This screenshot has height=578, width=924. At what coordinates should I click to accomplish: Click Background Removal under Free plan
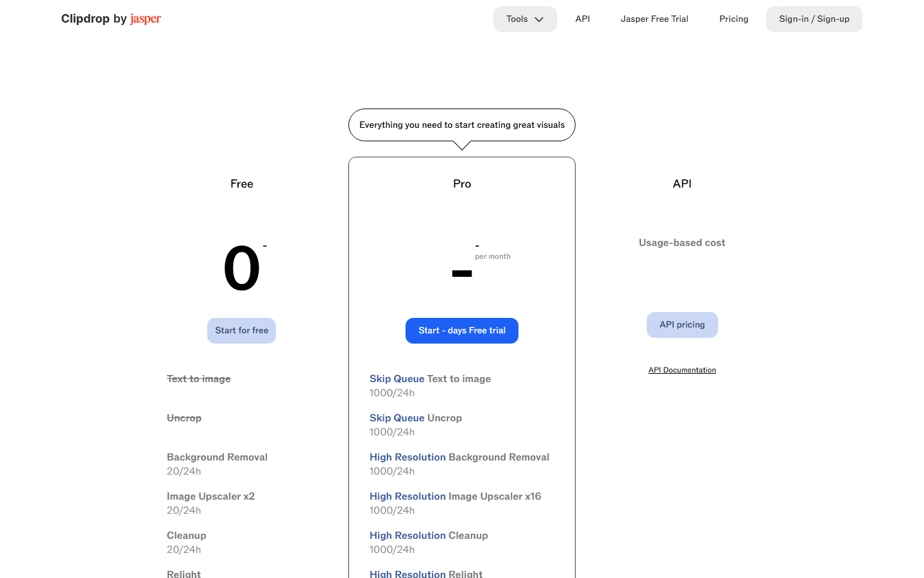pyautogui.click(x=217, y=457)
